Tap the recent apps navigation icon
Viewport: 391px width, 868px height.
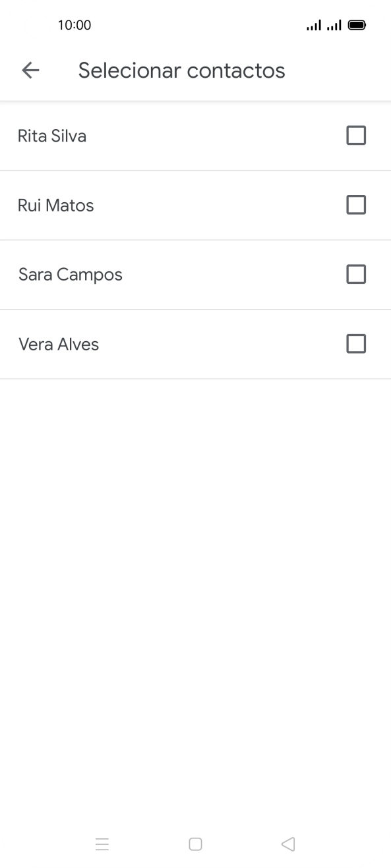tap(102, 844)
